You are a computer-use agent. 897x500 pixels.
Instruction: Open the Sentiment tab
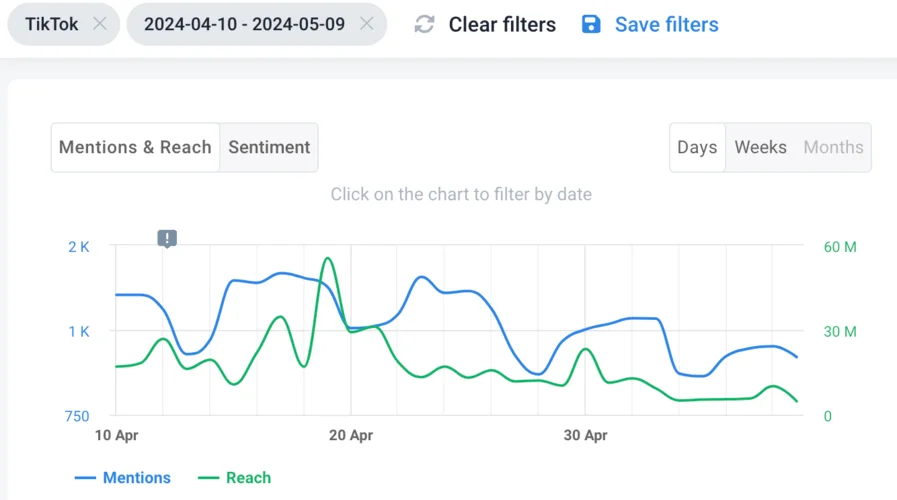[x=269, y=147]
